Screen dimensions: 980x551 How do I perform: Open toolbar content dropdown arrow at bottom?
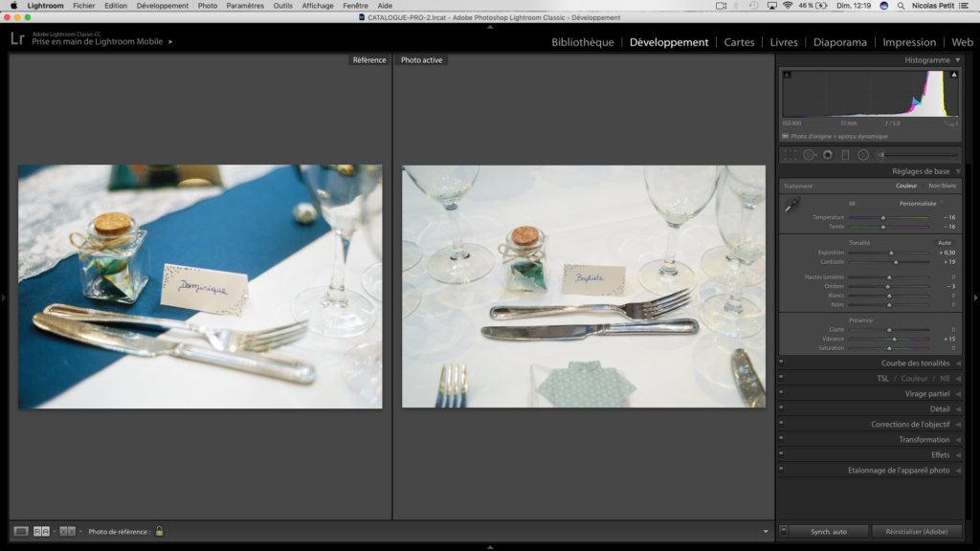766,532
